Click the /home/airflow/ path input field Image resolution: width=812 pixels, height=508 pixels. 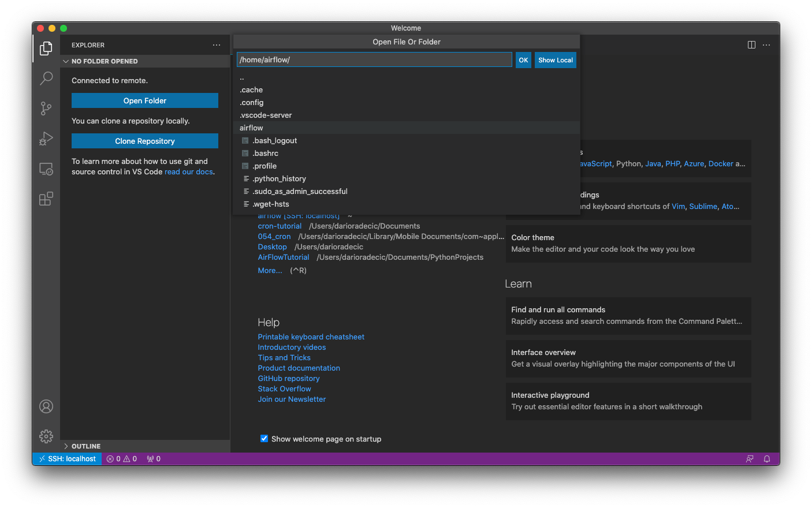pos(374,60)
